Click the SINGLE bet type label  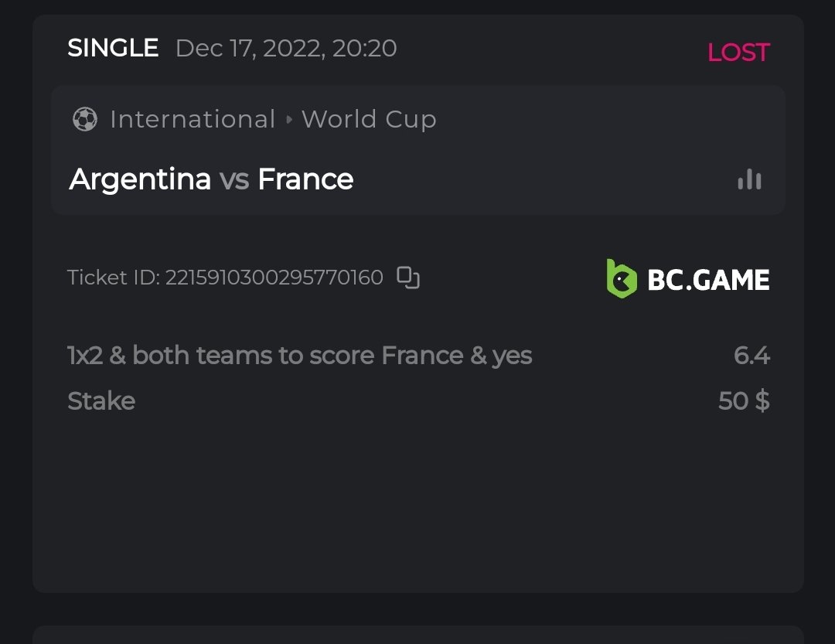click(113, 48)
